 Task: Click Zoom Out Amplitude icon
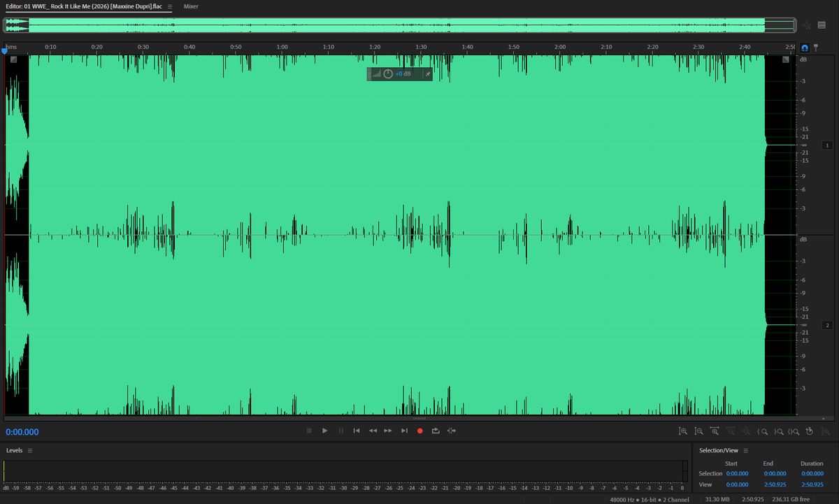(x=698, y=431)
